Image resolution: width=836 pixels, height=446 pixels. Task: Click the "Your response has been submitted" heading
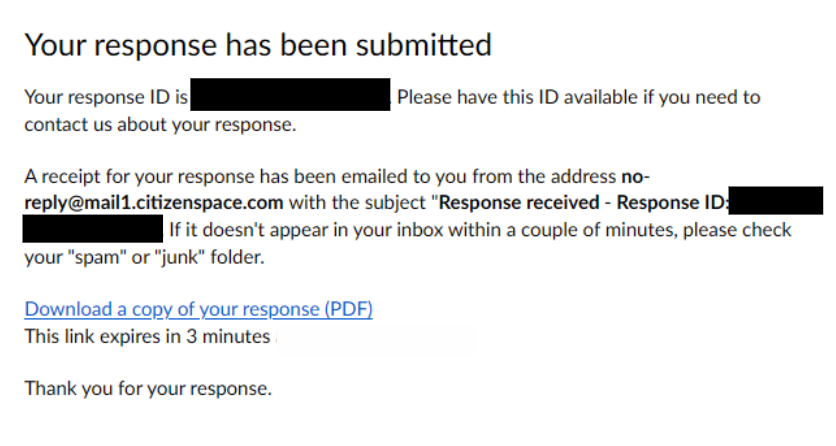pyautogui.click(x=258, y=45)
